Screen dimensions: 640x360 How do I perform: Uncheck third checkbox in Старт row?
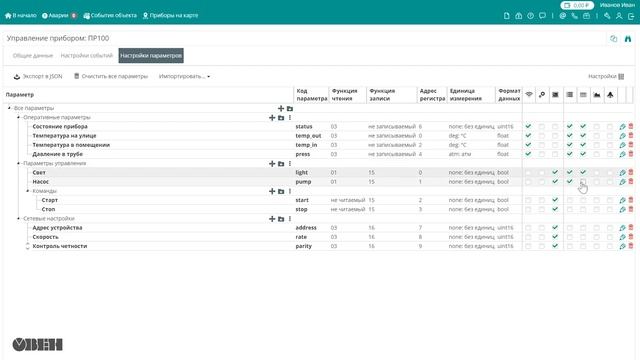(555, 200)
